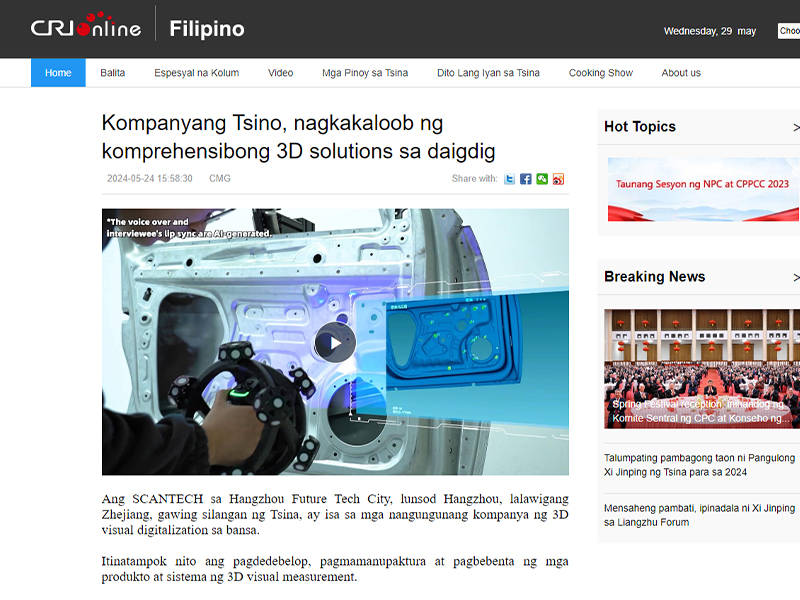This screenshot has width=800, height=600.
Task: Open Mga Pinoy sa Tsina section
Action: click(x=365, y=73)
